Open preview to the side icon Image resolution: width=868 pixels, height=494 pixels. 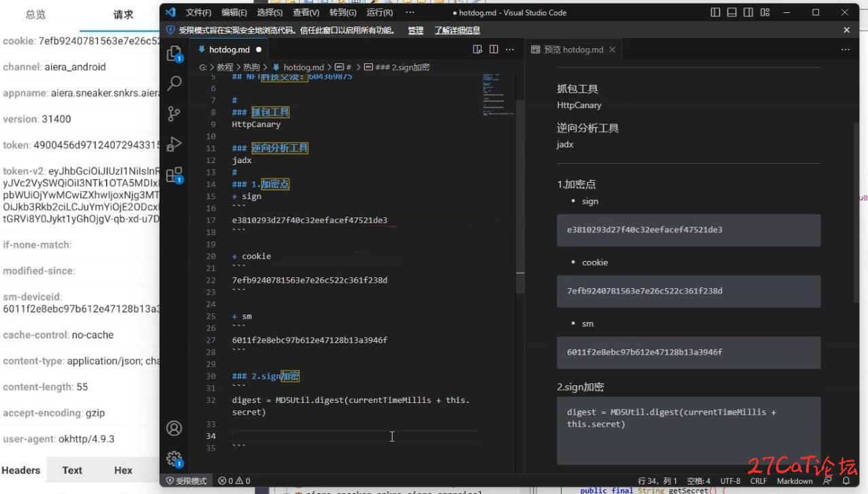(x=477, y=50)
